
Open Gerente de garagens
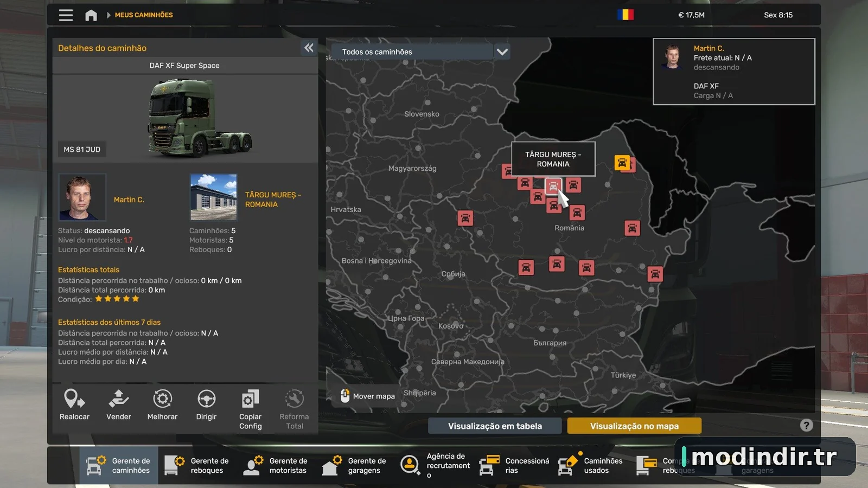(355, 465)
